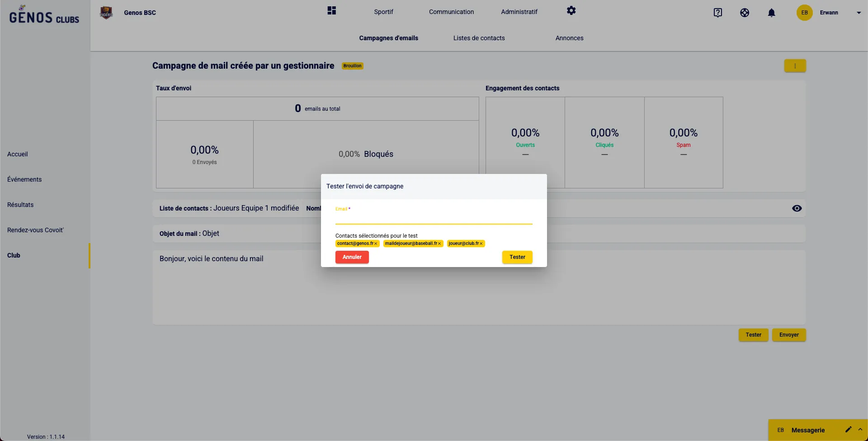
Task: Open the Annonces tab
Action: (569, 38)
